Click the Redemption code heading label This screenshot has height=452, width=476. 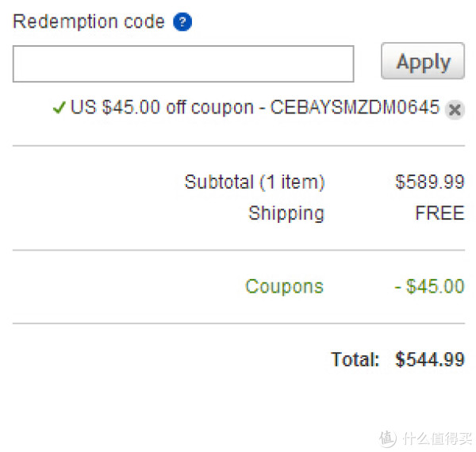pos(89,21)
